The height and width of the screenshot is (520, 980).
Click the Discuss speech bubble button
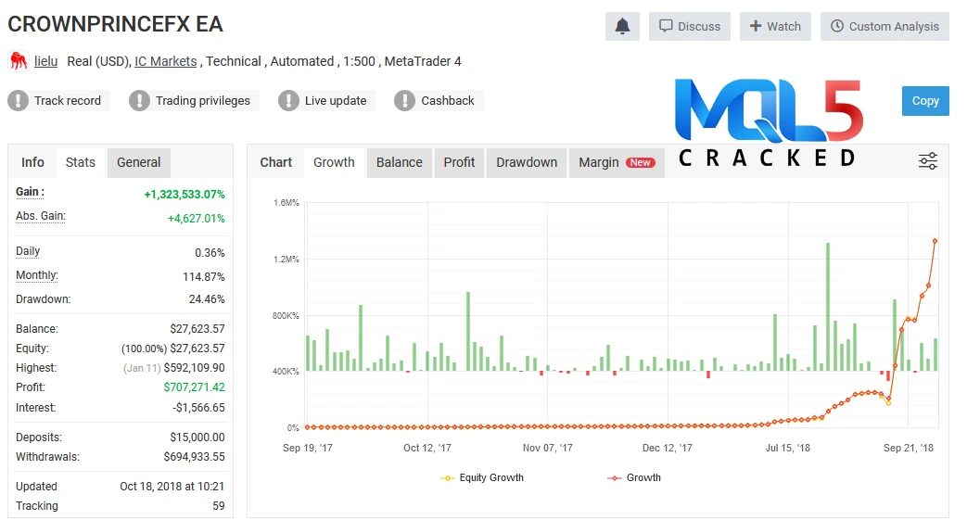pos(690,26)
